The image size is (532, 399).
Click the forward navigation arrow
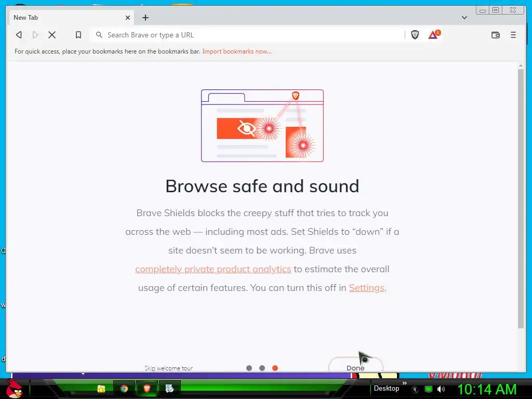click(35, 35)
